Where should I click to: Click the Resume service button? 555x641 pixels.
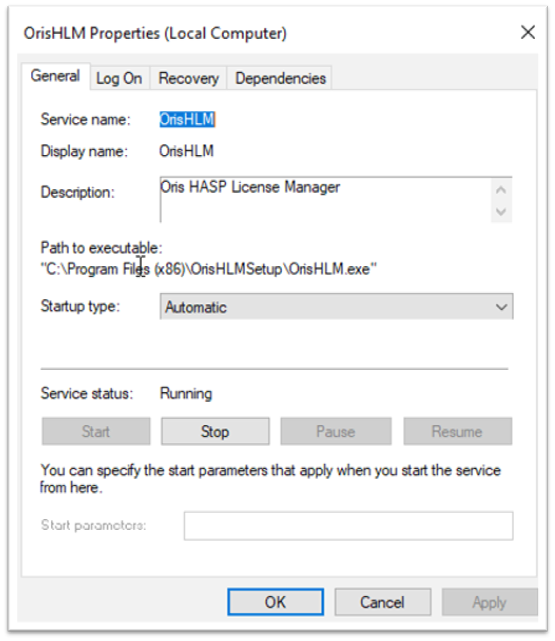(x=457, y=431)
